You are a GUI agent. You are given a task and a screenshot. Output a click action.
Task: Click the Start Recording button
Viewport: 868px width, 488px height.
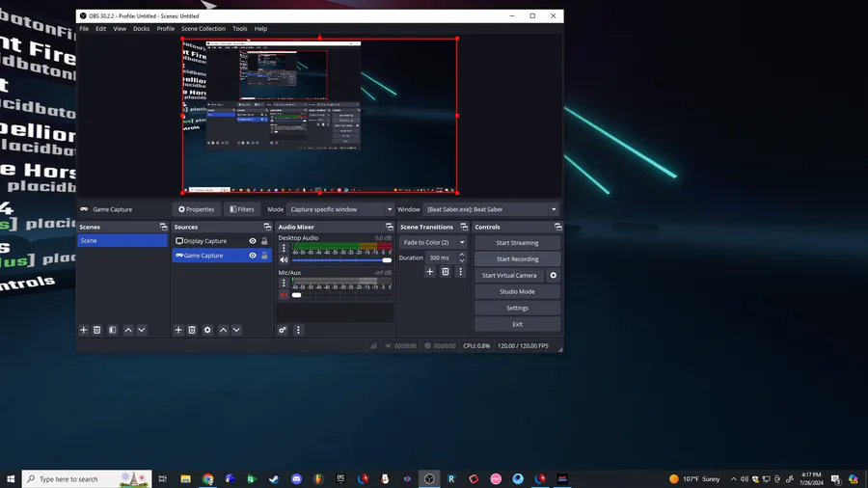click(x=517, y=258)
